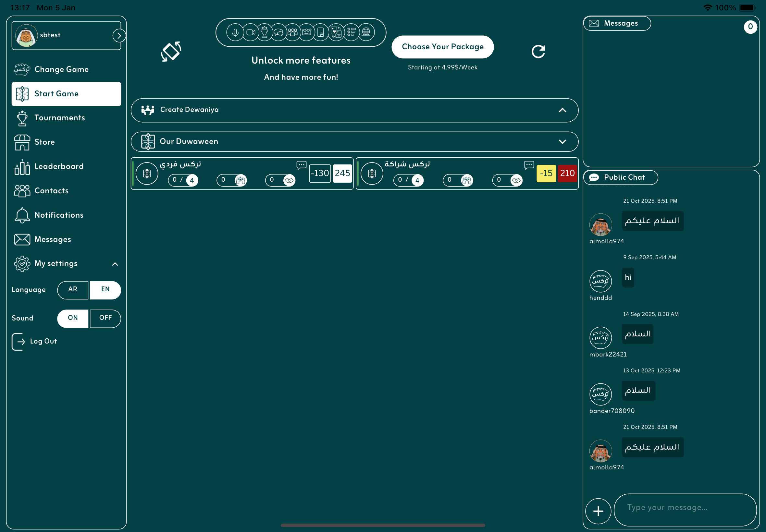Click the plus icon beside message field
The height and width of the screenshot is (532, 766).
[598, 511]
